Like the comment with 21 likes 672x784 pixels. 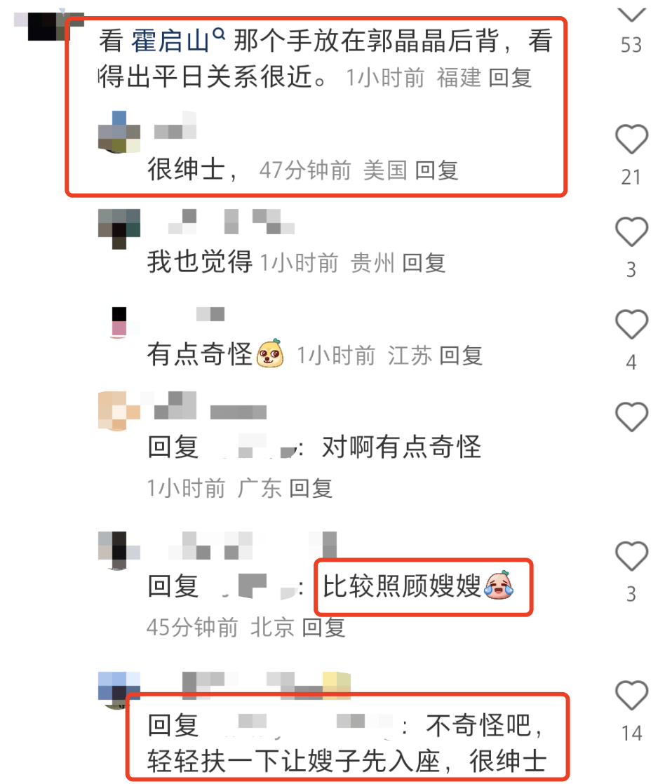click(631, 139)
